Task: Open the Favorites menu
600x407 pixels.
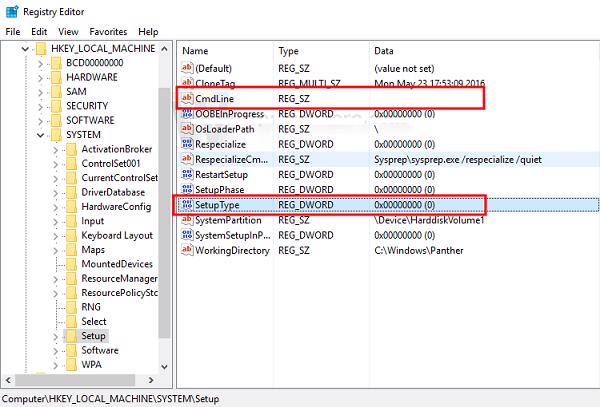Action: point(108,32)
